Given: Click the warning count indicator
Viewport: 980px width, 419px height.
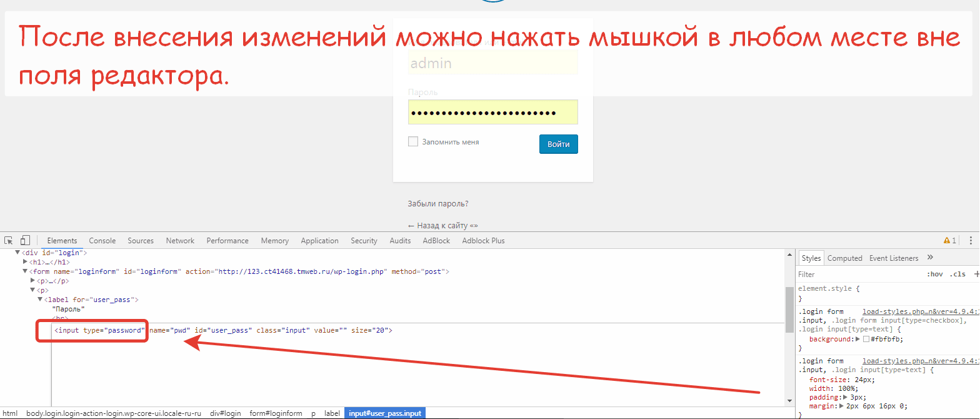Looking at the screenshot, I should pyautogui.click(x=950, y=241).
